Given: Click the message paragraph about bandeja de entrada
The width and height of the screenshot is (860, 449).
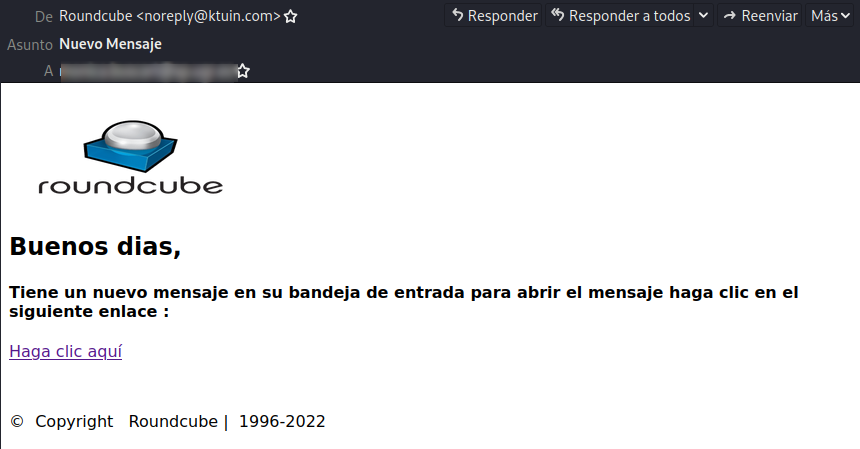Looking at the screenshot, I should [x=404, y=302].
